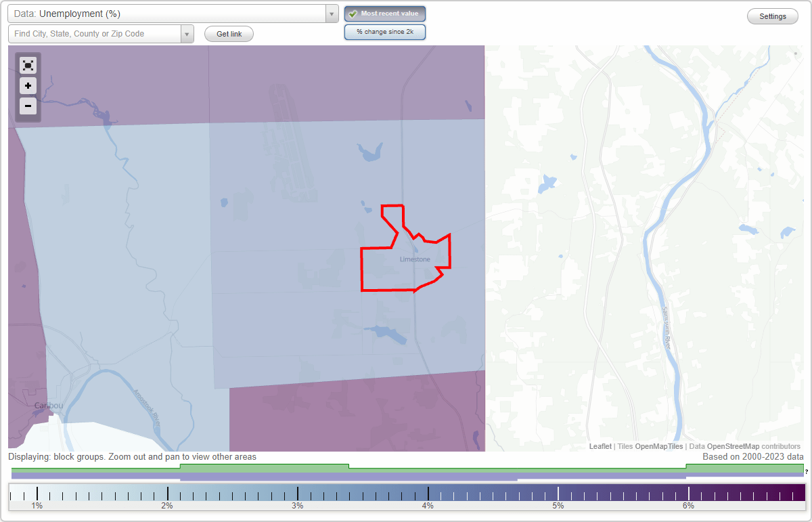Open the Data selector arrow on the right
Viewport: 812px width, 522px height.
(x=331, y=14)
